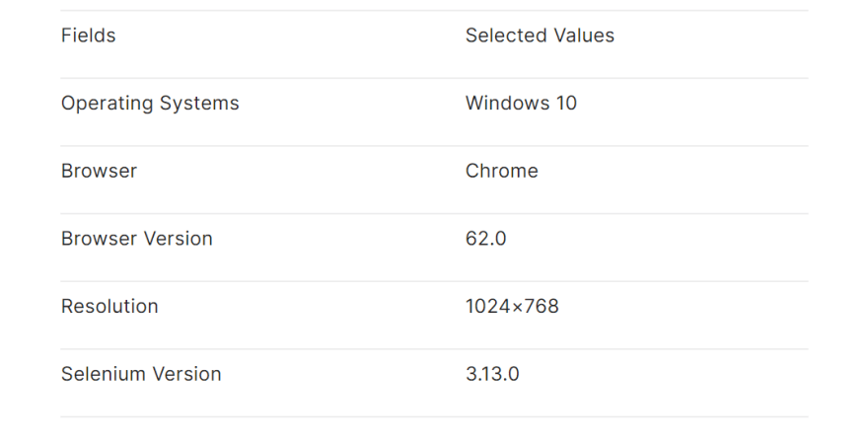This screenshot has width=868, height=441.
Task: Click the word Version in Selenium Version
Action: (x=187, y=373)
